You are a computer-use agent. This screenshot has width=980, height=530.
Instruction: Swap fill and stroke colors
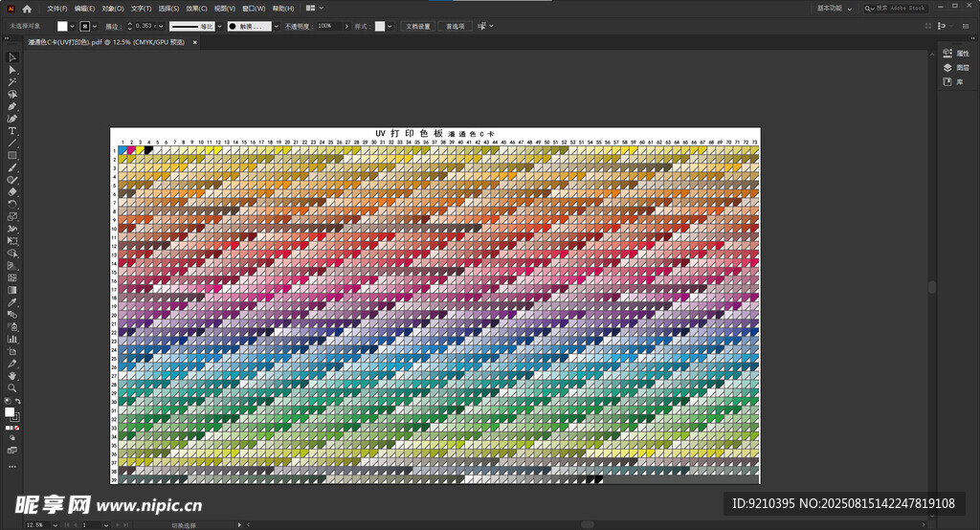click(17, 401)
